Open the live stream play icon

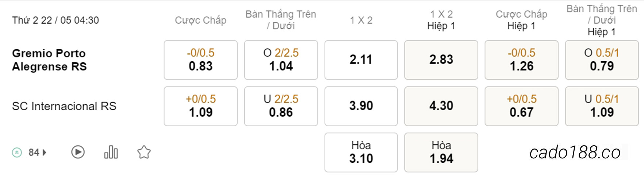click(78, 152)
